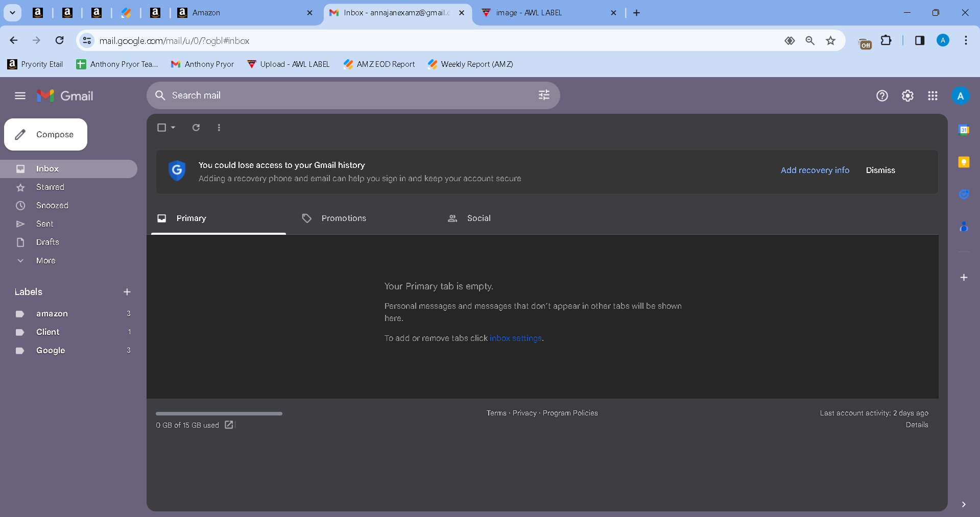Close the Gmail Inbox browser tab
The height and width of the screenshot is (517, 980).
462,13
